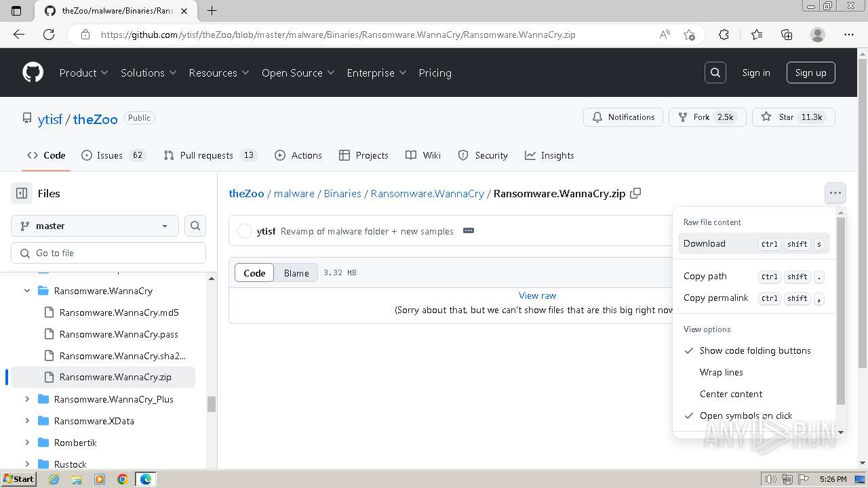Open the Projects tab

click(363, 155)
